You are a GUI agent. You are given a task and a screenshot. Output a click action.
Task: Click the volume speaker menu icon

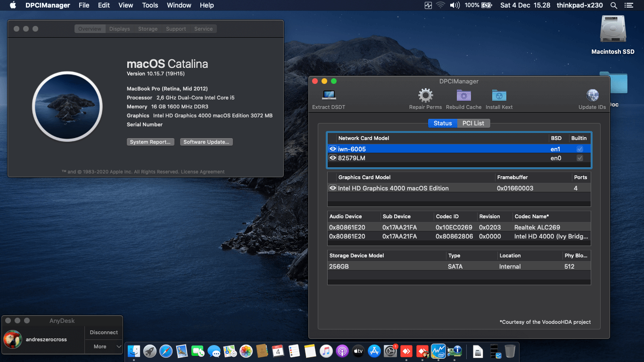454,5
